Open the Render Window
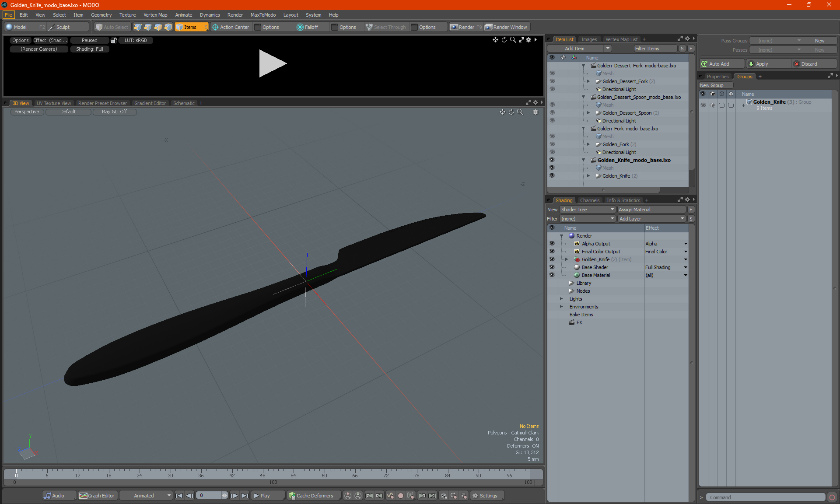840x504 pixels. coord(506,27)
